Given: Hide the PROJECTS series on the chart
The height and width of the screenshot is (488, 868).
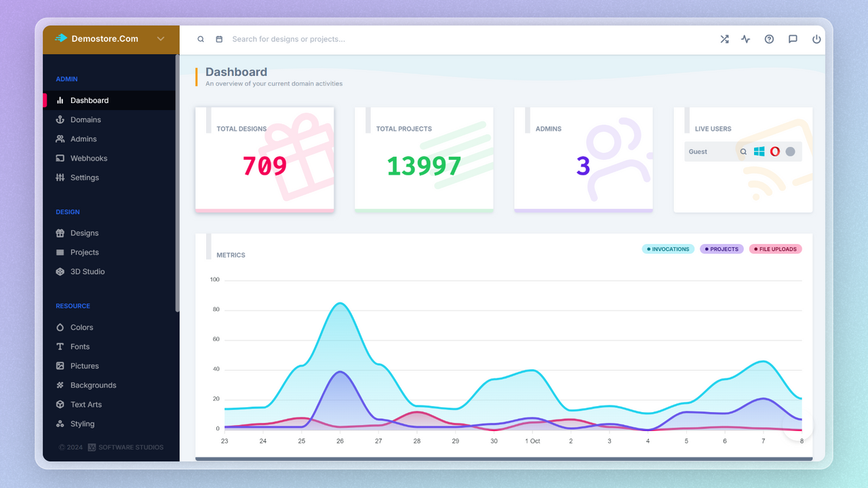Looking at the screenshot, I should [x=721, y=249].
